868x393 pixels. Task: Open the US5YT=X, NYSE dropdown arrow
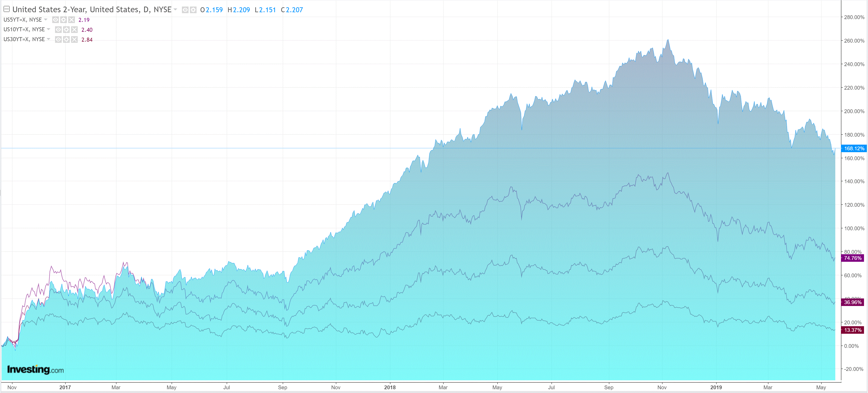tap(46, 20)
